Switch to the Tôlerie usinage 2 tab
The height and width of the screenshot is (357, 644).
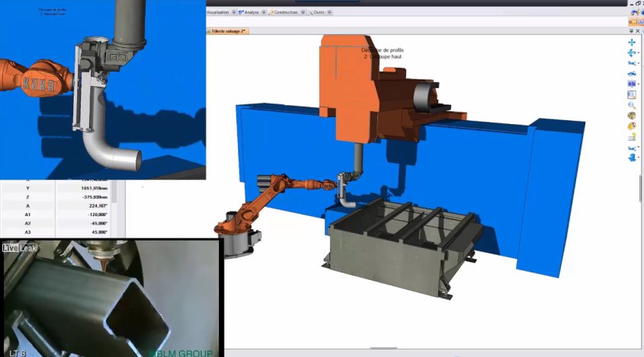(x=227, y=31)
